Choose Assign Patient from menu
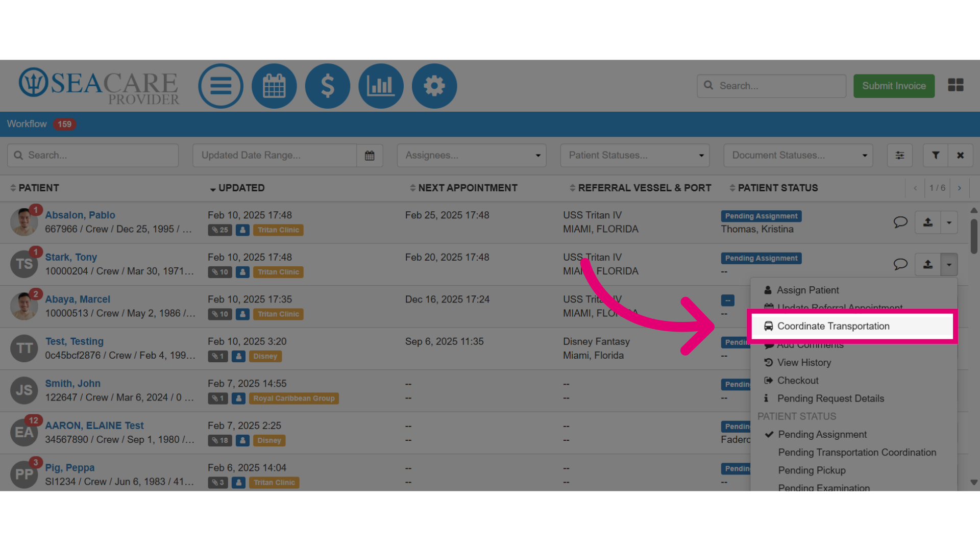Viewport: 980px width, 551px height. click(807, 290)
